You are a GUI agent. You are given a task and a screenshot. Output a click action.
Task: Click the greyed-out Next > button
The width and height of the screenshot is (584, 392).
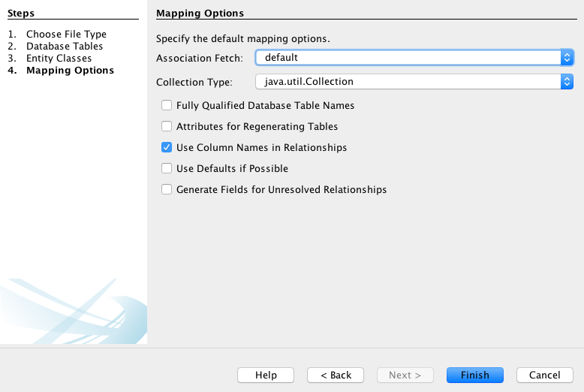[405, 375]
